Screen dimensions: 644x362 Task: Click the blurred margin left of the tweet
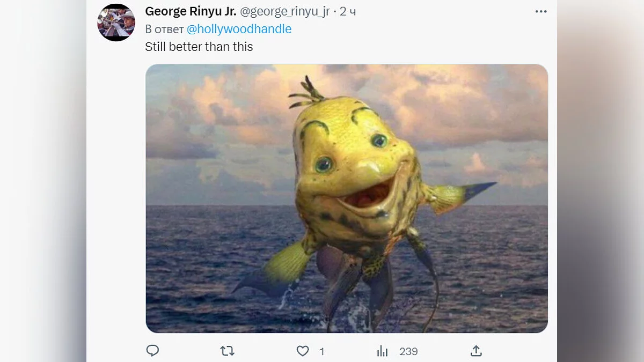coord(43,182)
